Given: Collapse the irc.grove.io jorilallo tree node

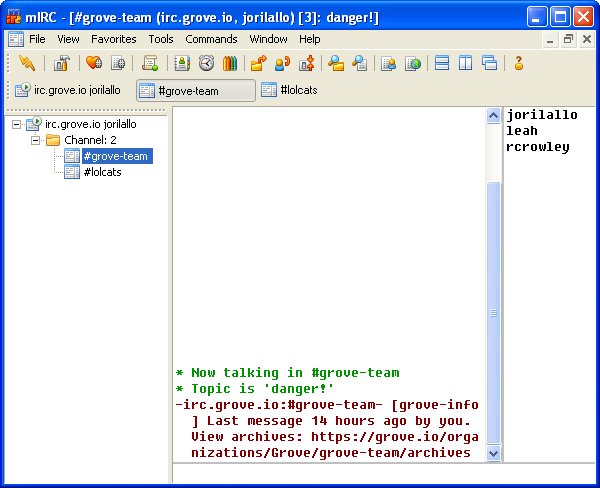Looking at the screenshot, I should [17, 124].
